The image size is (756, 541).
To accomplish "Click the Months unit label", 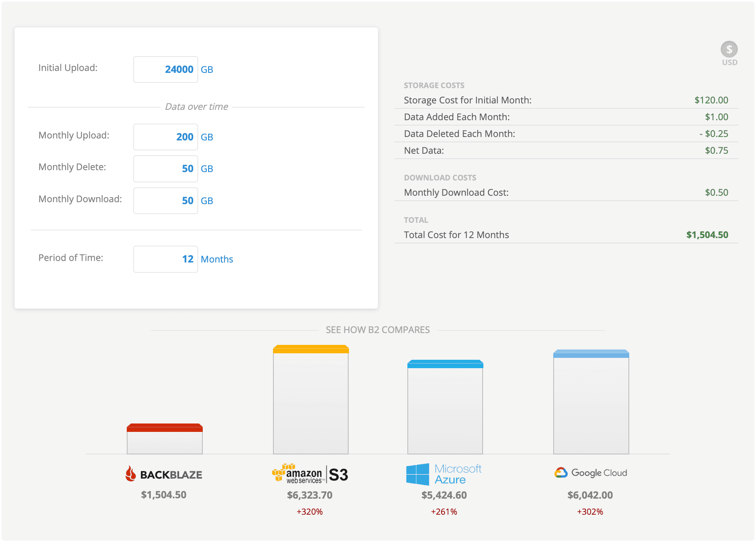I will pyautogui.click(x=217, y=259).
